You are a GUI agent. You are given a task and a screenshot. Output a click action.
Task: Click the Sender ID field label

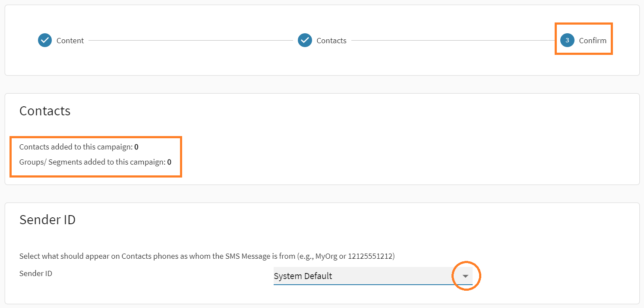tap(36, 273)
